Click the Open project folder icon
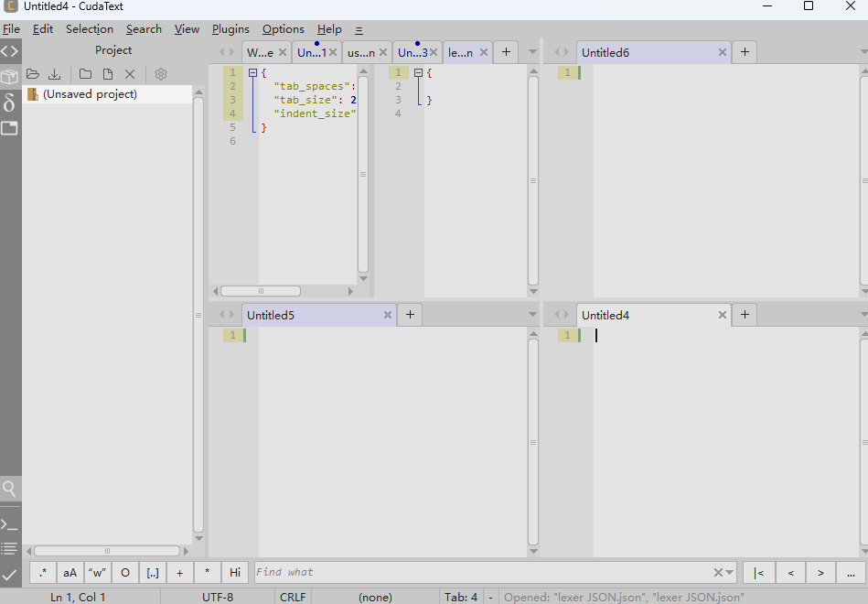This screenshot has width=868, height=604. tap(33, 74)
